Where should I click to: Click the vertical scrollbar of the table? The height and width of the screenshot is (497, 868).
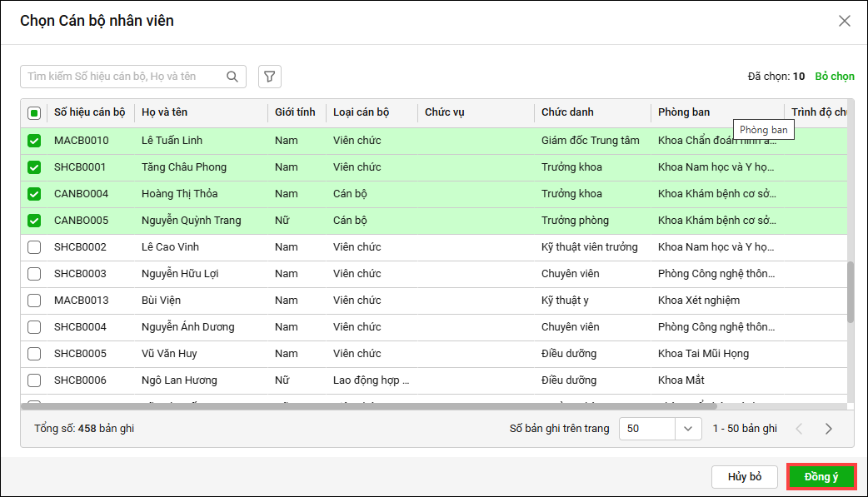850,291
